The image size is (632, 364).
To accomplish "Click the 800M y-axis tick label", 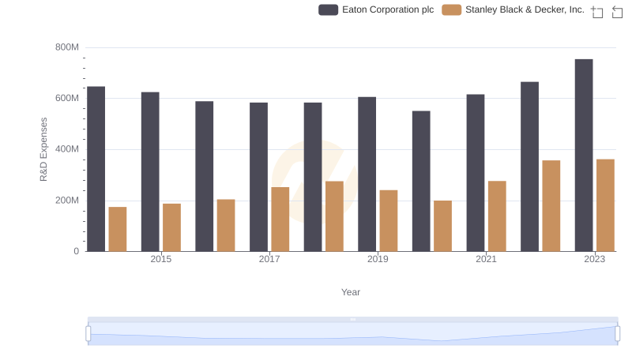I will pos(66,47).
